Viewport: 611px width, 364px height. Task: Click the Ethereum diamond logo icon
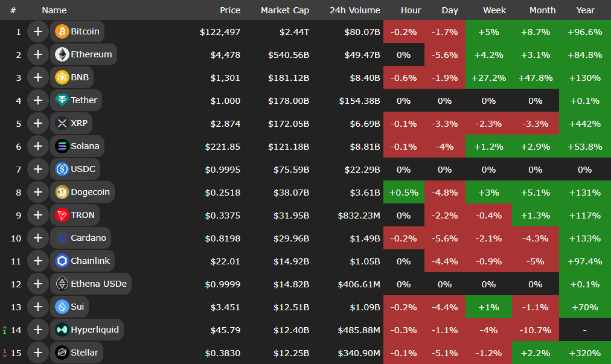(x=62, y=54)
